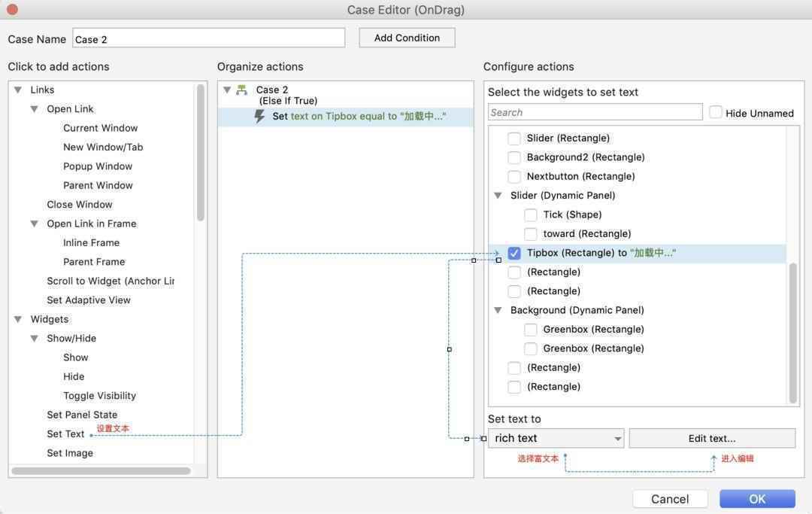Collapse the Widgets group
Screen dimensions: 812x514
[x=18, y=319]
